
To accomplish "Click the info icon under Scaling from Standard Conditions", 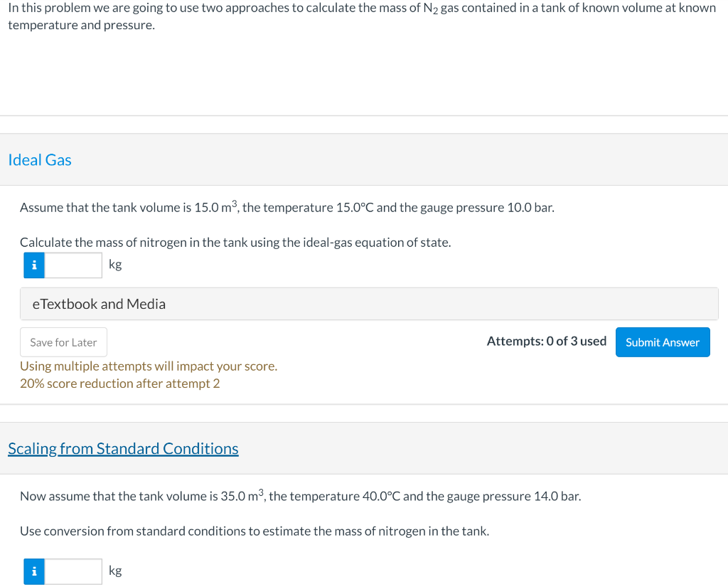I will 34,571.
